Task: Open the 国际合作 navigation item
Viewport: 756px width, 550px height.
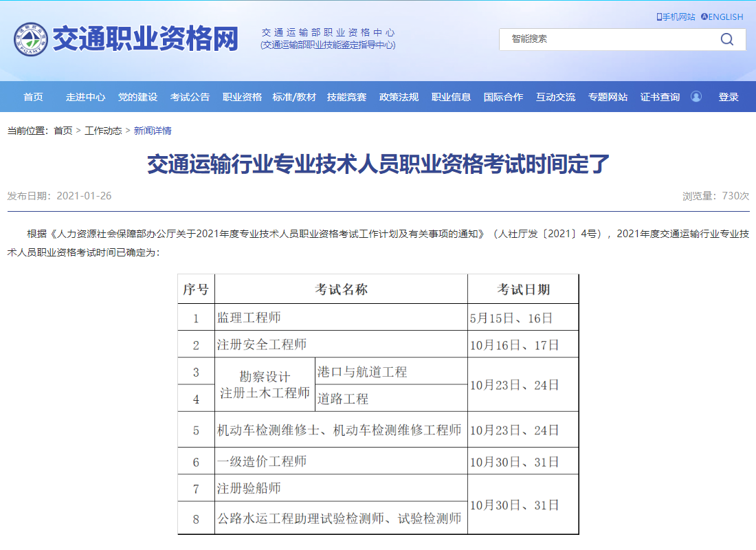Action: point(502,97)
